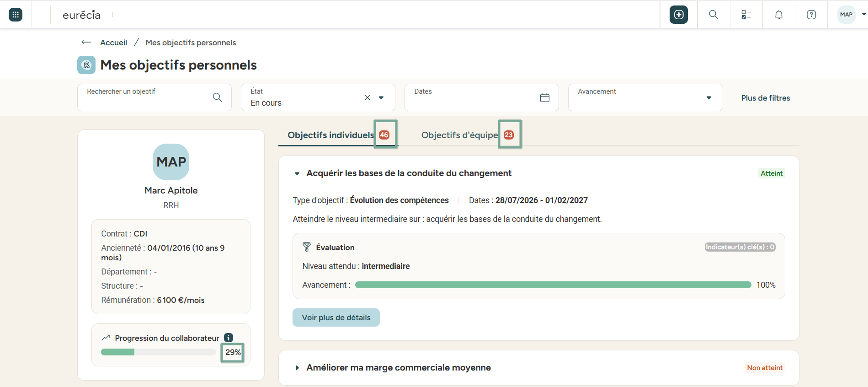Open the top bar search icon

714,15
